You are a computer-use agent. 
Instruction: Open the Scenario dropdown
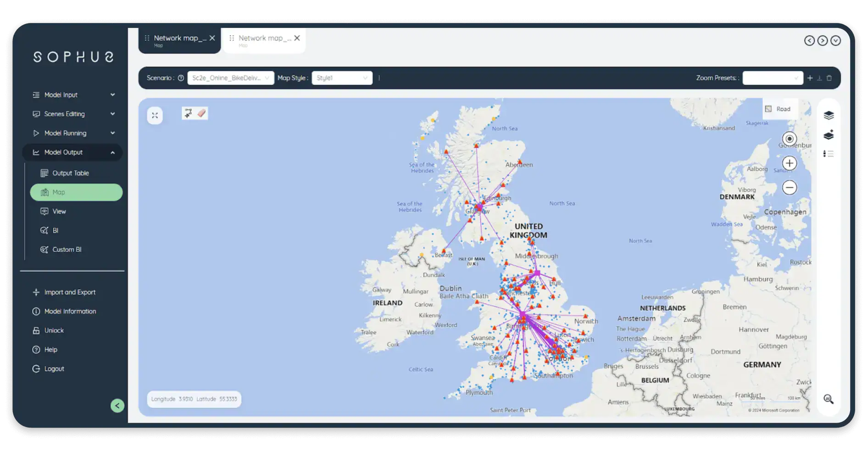point(231,78)
